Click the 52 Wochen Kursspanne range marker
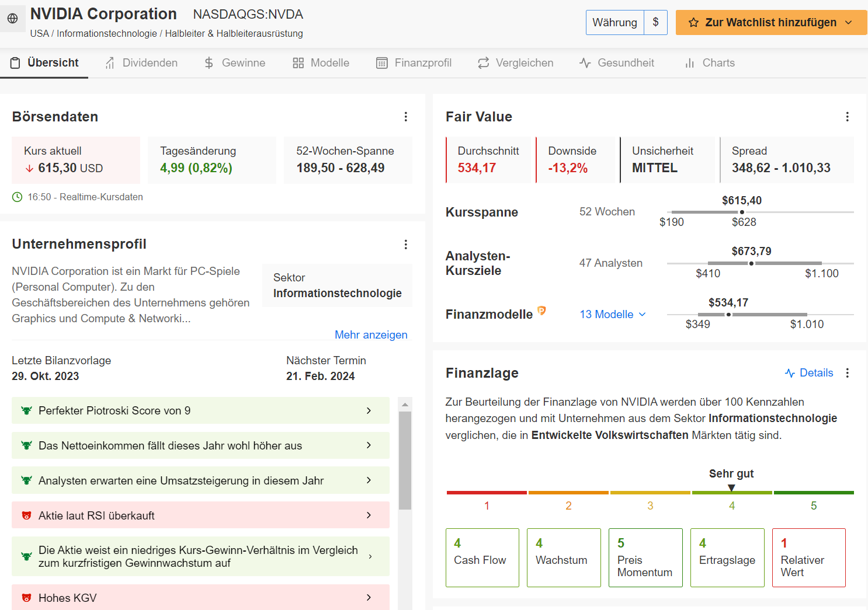The height and width of the screenshot is (610, 868). [742, 212]
